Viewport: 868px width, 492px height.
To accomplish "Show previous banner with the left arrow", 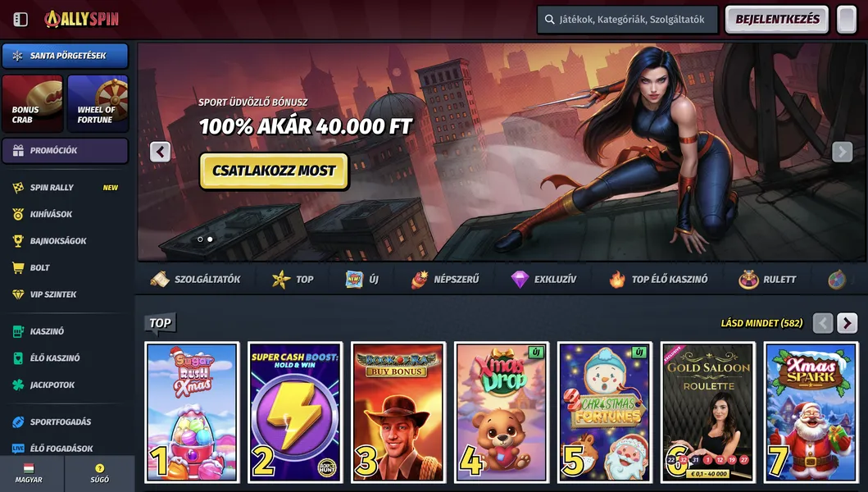I will (160, 152).
